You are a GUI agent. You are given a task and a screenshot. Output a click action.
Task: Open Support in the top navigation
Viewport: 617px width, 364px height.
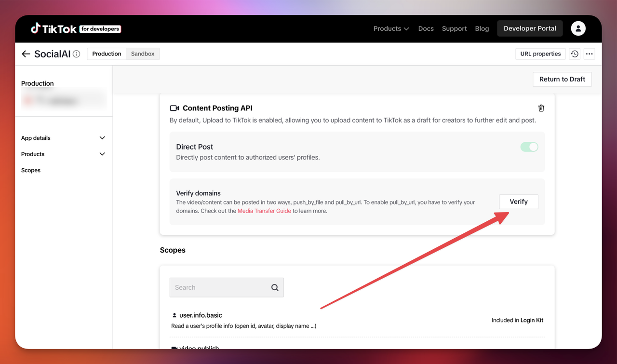coord(454,28)
